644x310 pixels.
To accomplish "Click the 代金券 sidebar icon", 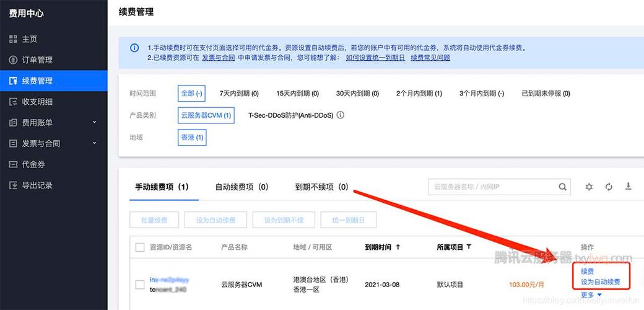I will pyautogui.click(x=13, y=164).
